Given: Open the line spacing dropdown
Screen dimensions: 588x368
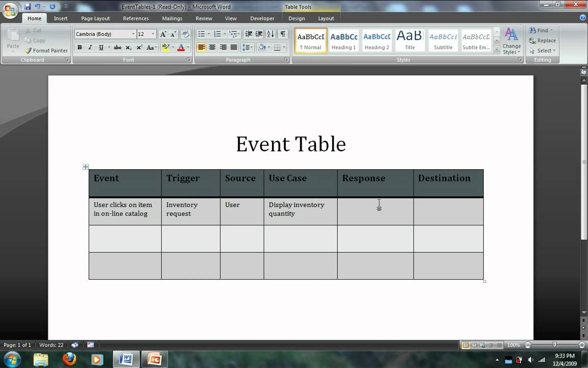Looking at the screenshot, I should [x=248, y=48].
